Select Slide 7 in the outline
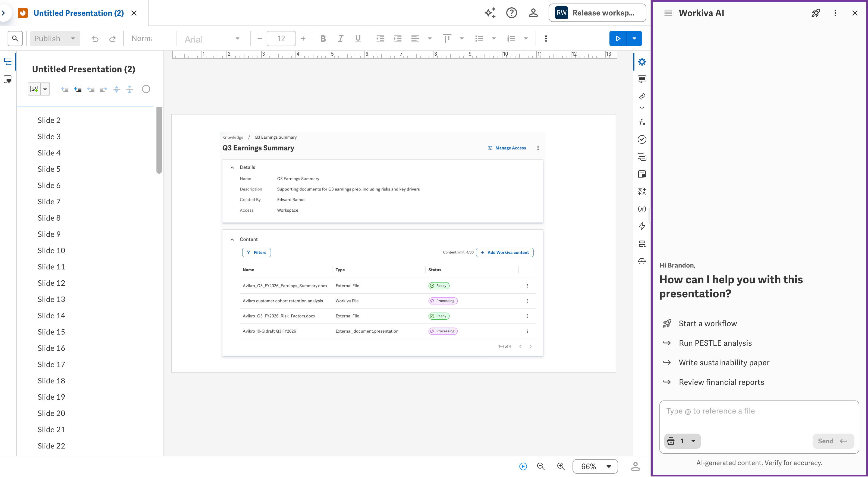The height and width of the screenshot is (477, 868). pyautogui.click(x=49, y=202)
